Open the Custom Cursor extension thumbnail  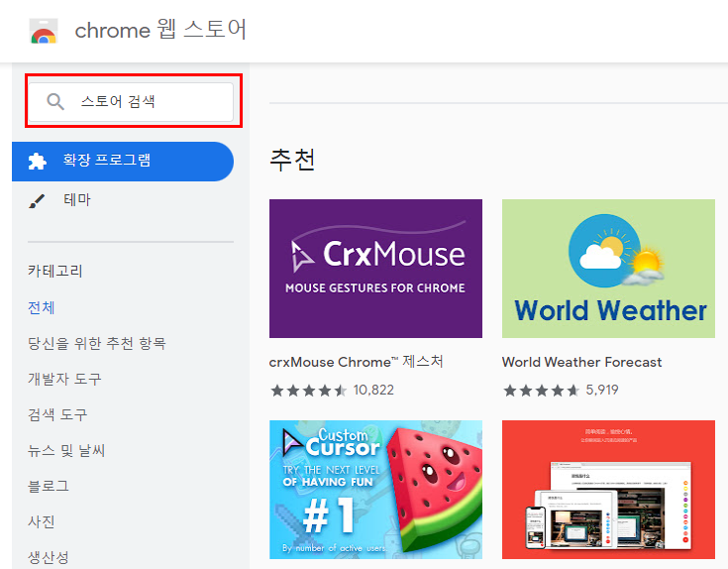375,490
